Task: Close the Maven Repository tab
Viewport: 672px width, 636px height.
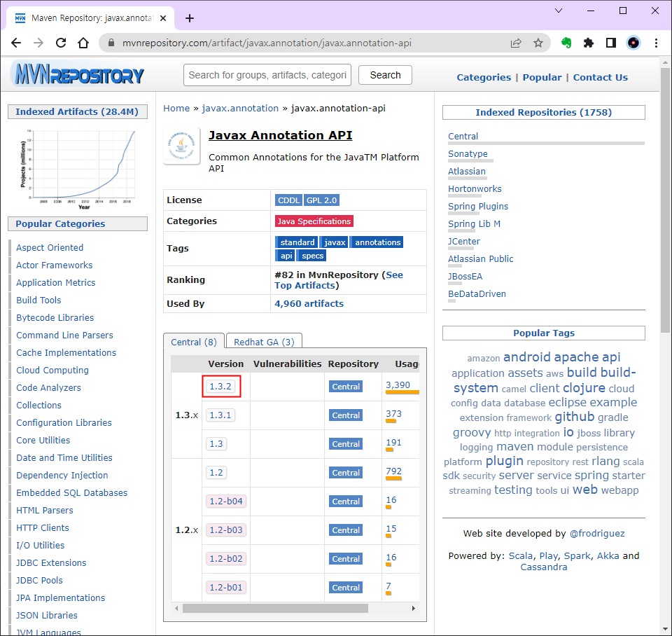Action: [x=163, y=18]
